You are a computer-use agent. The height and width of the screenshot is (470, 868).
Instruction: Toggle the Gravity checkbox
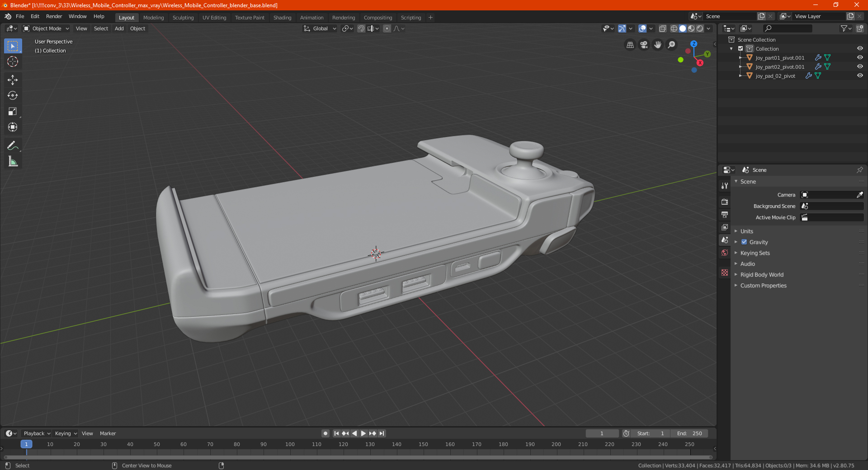744,242
